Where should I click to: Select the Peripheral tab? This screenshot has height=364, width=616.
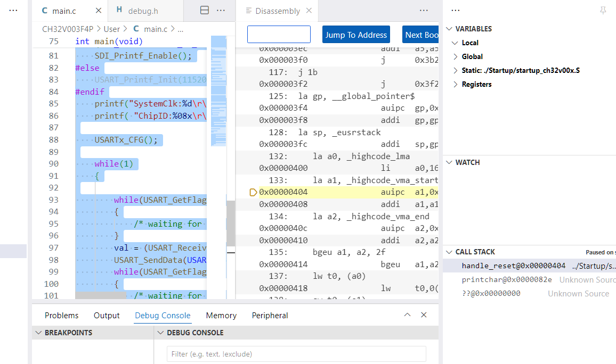coord(270,316)
